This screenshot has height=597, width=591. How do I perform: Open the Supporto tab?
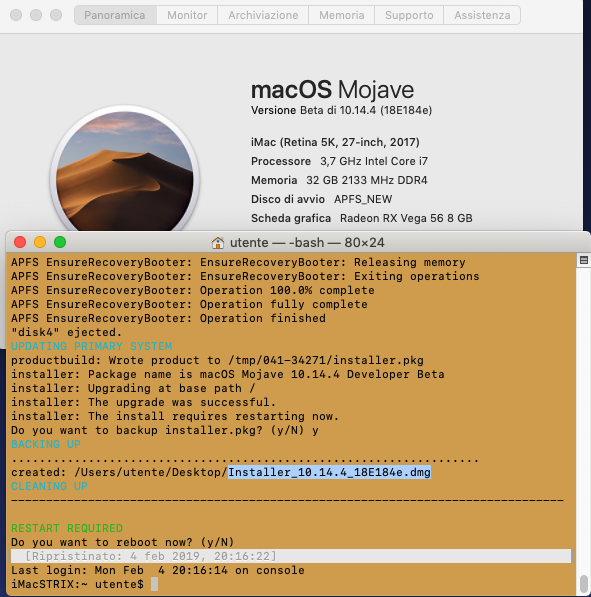pyautogui.click(x=409, y=15)
